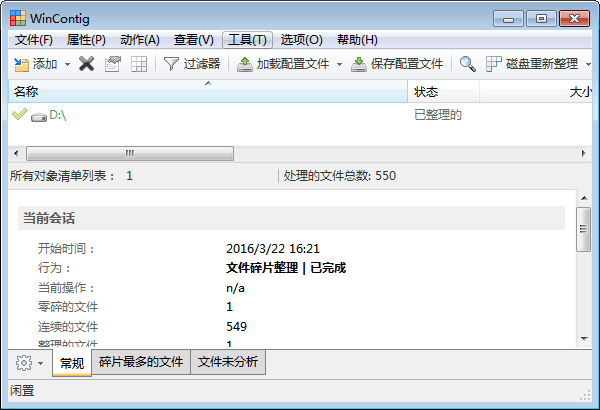Screen dimensions: 600x410
Task: Click the horizontal scrollbar left arrow
Action: (x=16, y=154)
